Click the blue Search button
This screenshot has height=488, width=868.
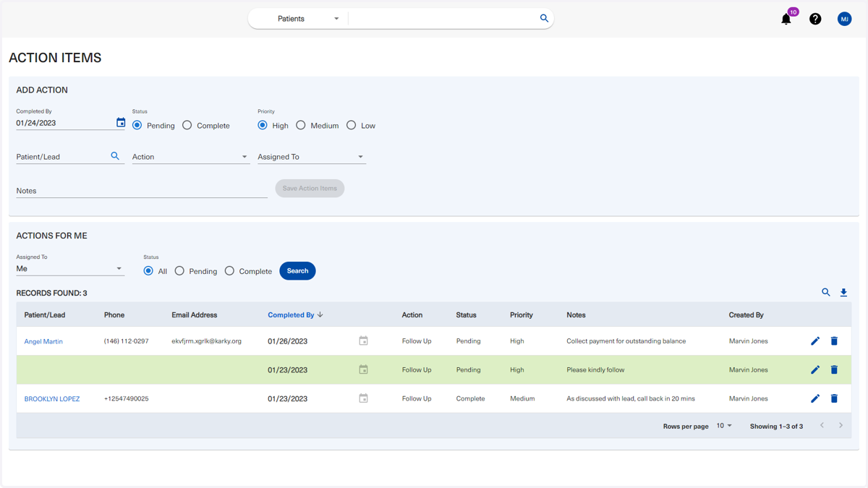click(297, 271)
